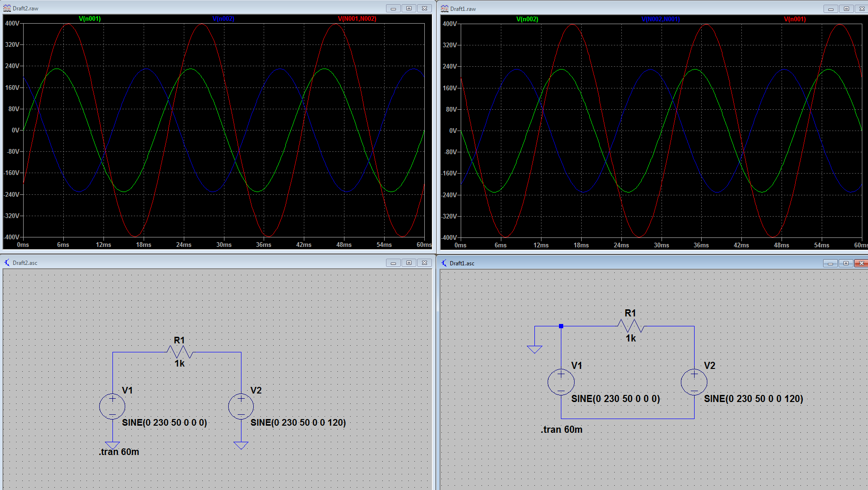The width and height of the screenshot is (868, 490).
Task: Click SINE(0 230 50 0 0 0) in Draft2.asc
Action: click(164, 422)
